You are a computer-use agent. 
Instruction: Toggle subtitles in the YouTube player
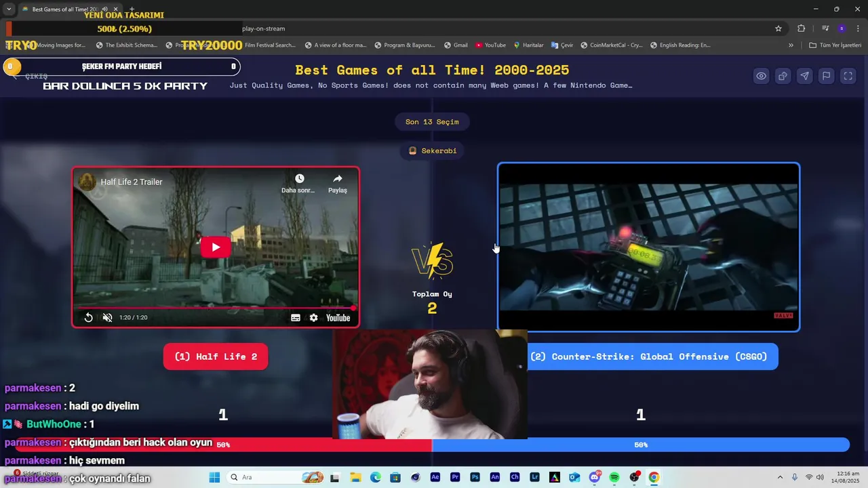(x=296, y=317)
